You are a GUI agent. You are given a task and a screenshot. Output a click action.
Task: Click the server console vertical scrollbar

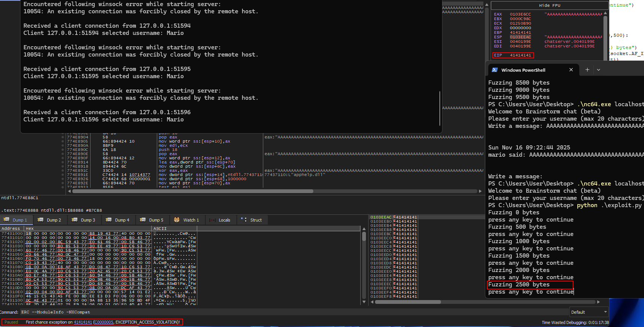(x=440, y=108)
